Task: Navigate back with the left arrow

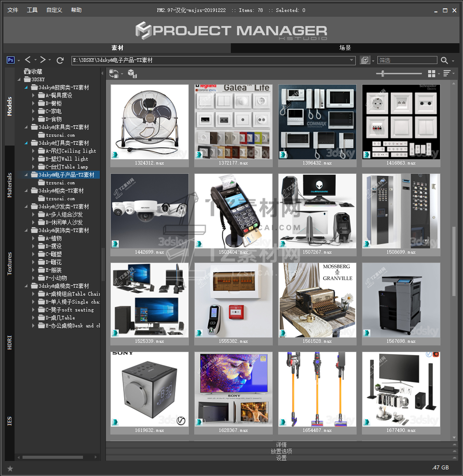Action: coord(28,60)
